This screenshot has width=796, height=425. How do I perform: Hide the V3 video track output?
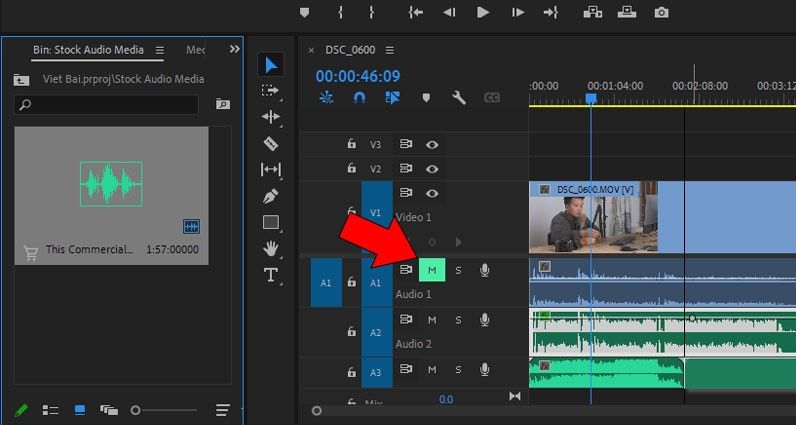[x=432, y=144]
